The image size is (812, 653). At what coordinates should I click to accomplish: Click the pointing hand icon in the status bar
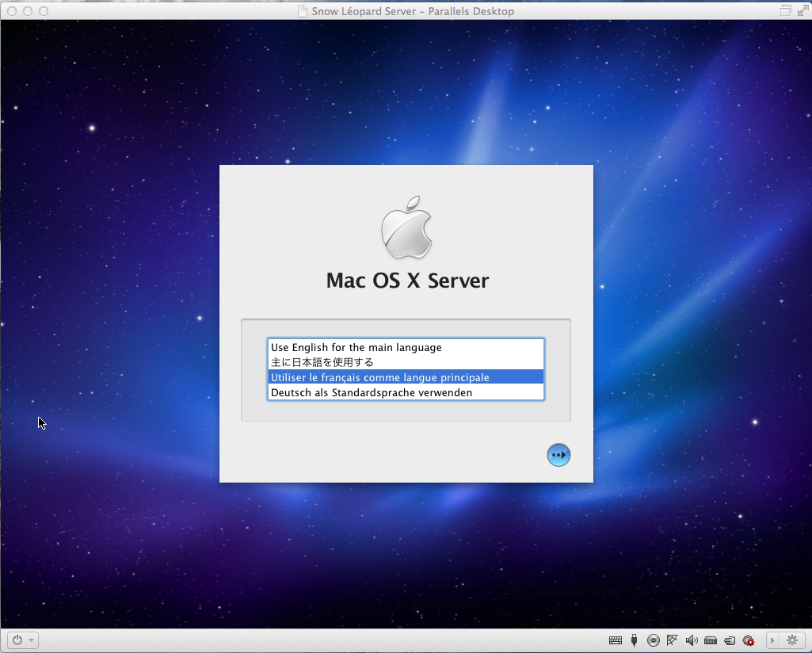(730, 640)
